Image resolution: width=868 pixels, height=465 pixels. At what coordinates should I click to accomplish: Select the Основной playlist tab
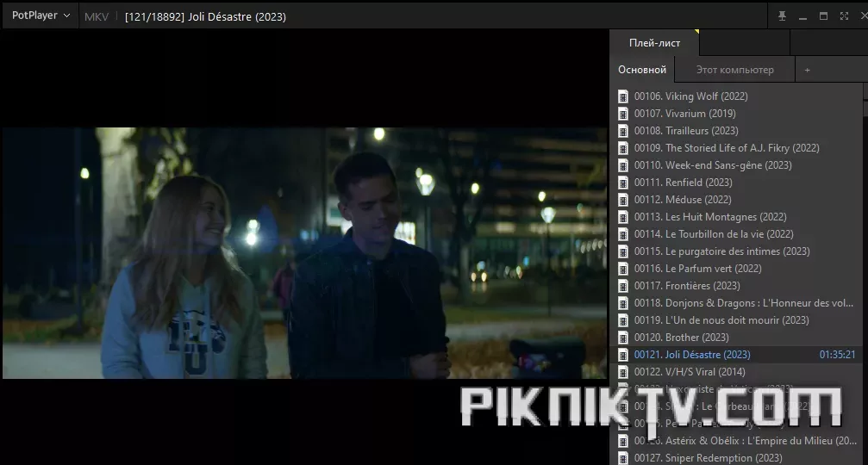(x=642, y=70)
